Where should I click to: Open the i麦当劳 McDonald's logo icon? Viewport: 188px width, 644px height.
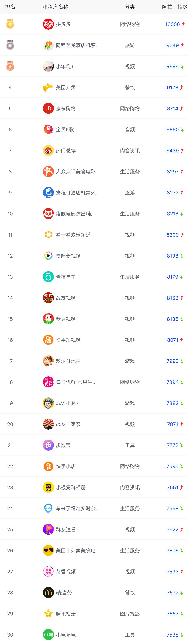click(x=48, y=592)
